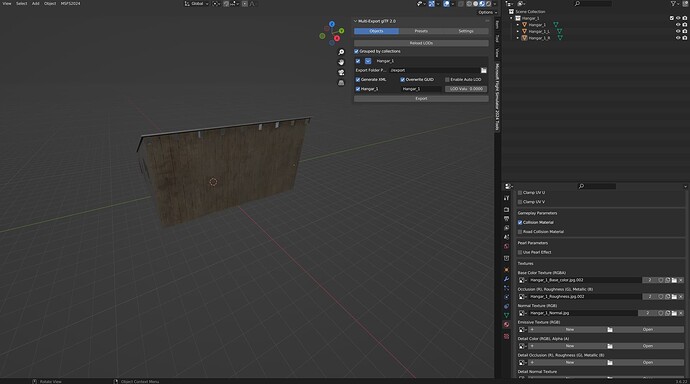The width and height of the screenshot is (690, 384).
Task: Open the Object Data green triangle tab
Action: [506, 315]
